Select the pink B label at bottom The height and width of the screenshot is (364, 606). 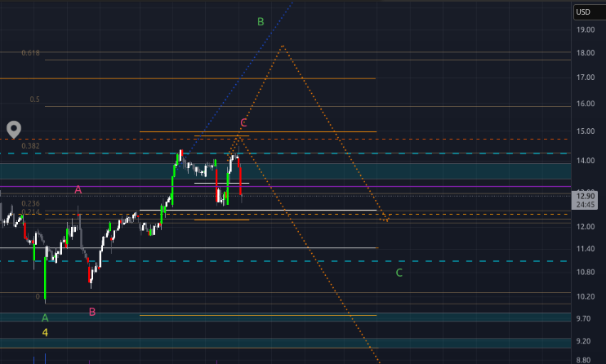(91, 312)
